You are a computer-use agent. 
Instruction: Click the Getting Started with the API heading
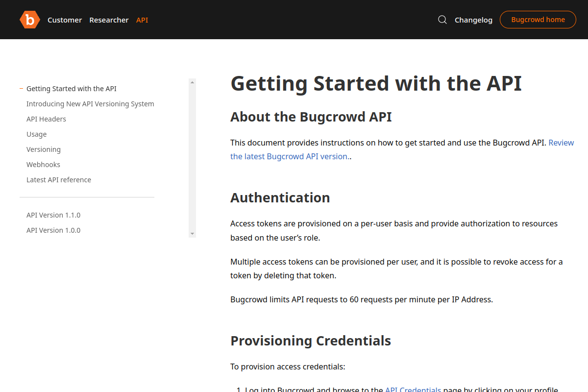click(376, 83)
